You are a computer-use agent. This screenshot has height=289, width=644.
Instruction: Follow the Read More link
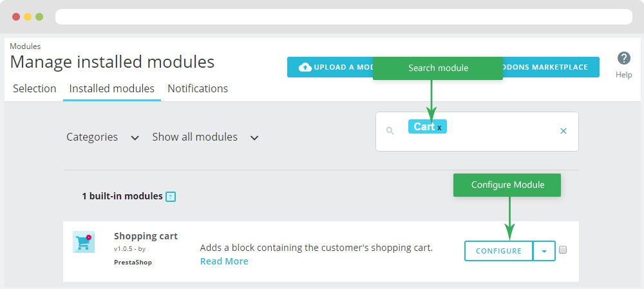tap(224, 261)
